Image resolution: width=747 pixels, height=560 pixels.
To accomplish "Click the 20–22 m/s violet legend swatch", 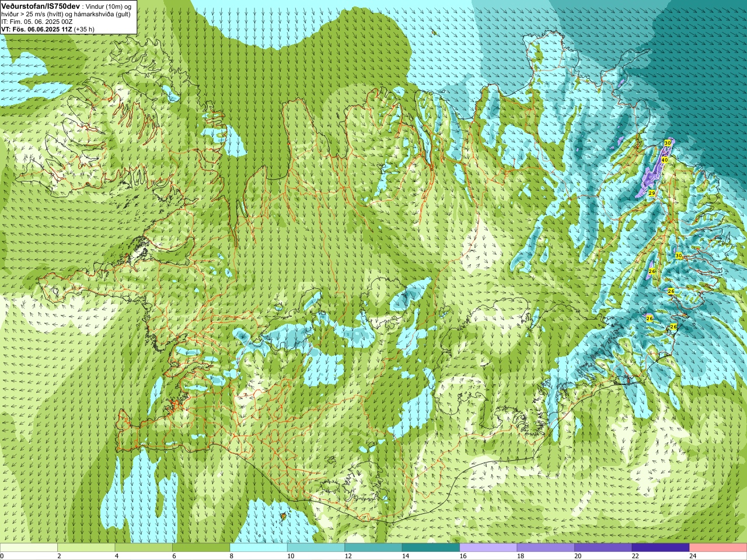I will pyautogui.click(x=603, y=548).
